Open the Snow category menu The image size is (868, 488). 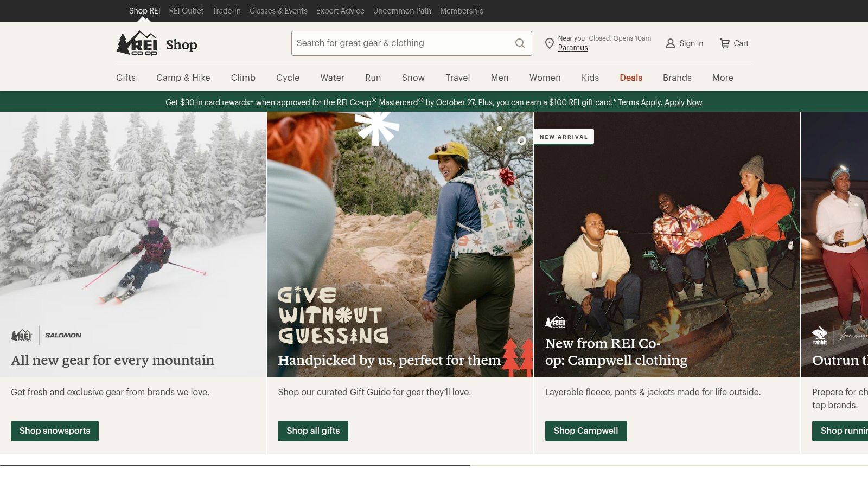tap(413, 78)
